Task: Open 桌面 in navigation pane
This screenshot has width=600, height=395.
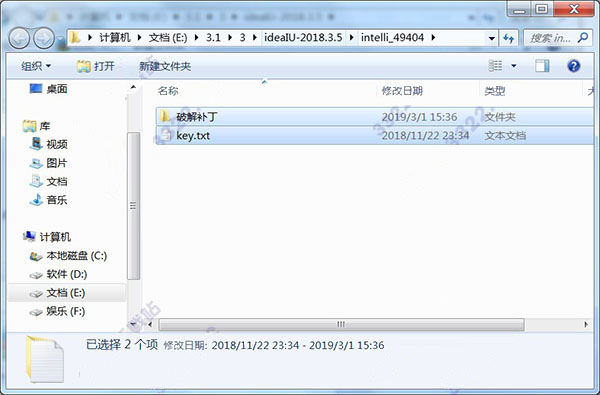Action: pos(57,89)
